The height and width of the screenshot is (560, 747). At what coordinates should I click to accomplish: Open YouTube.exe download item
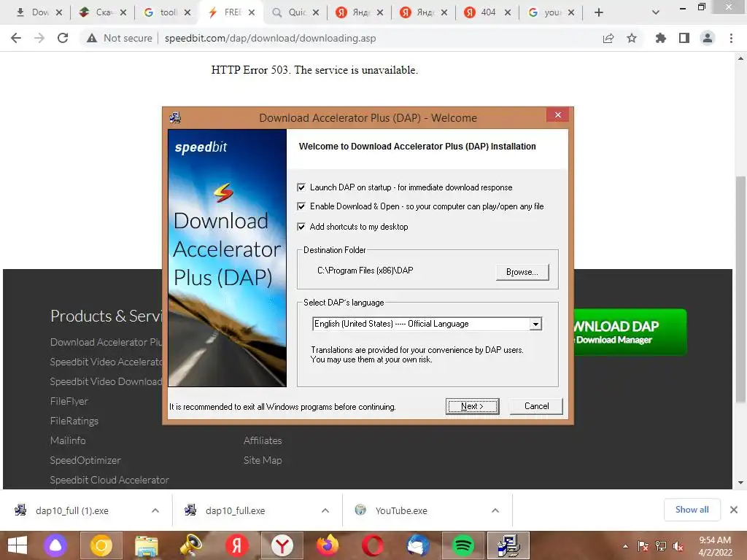tap(401, 510)
